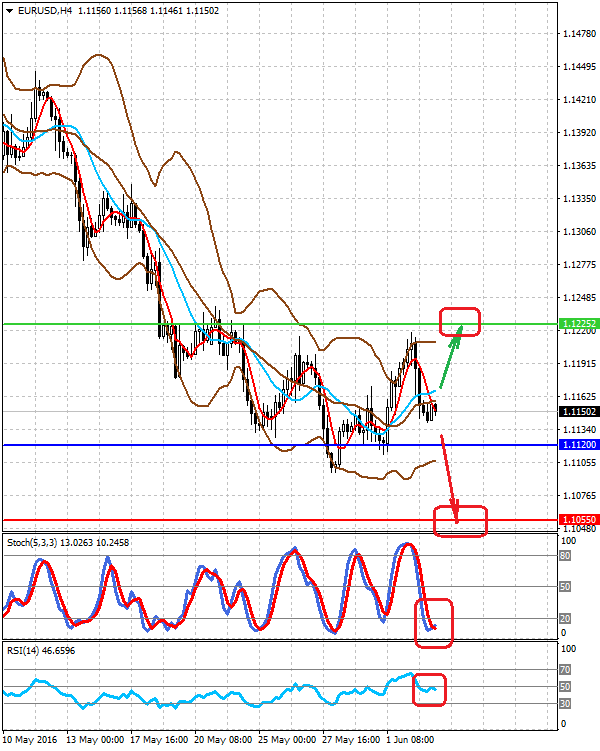The image size is (600, 751).
Task: Click price scale value 1.11340
Action: click(x=579, y=430)
